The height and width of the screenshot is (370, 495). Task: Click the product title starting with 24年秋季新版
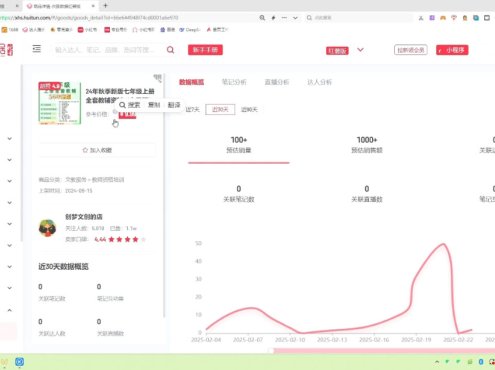tap(120, 95)
